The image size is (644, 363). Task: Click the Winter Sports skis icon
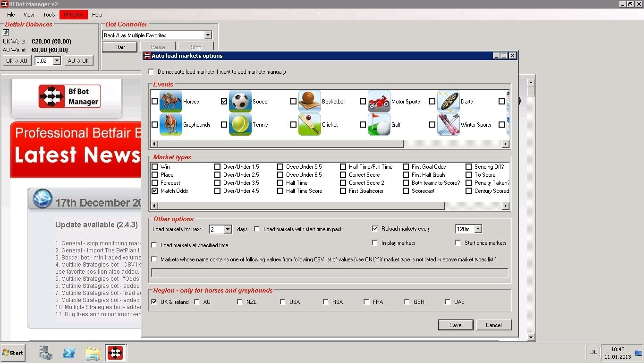[449, 124]
